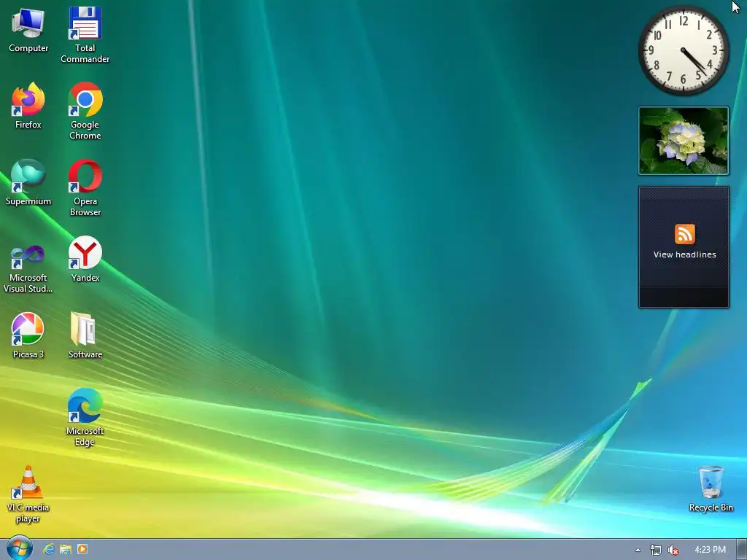Screen dimensions: 747x560
Task: Select the Microsoft Visual Studio shortcut
Action: [x=28, y=269]
